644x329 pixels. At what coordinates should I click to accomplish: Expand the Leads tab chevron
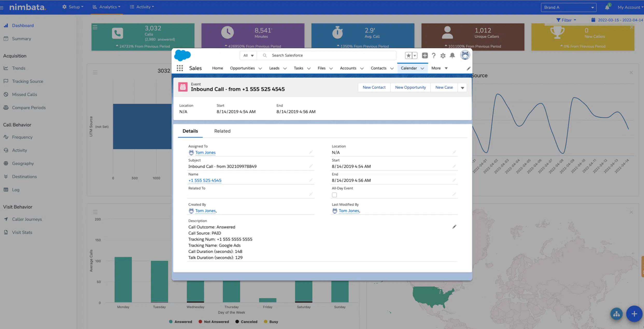(285, 68)
